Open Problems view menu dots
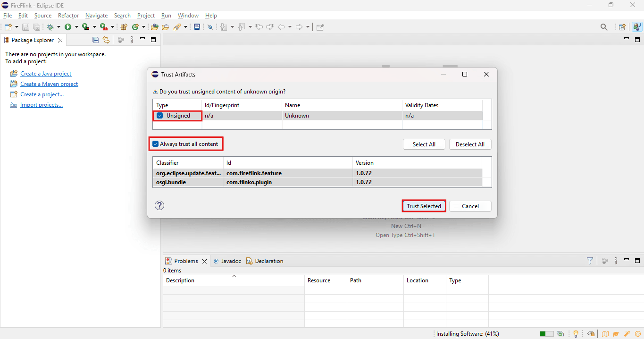The image size is (644, 339). (x=616, y=261)
